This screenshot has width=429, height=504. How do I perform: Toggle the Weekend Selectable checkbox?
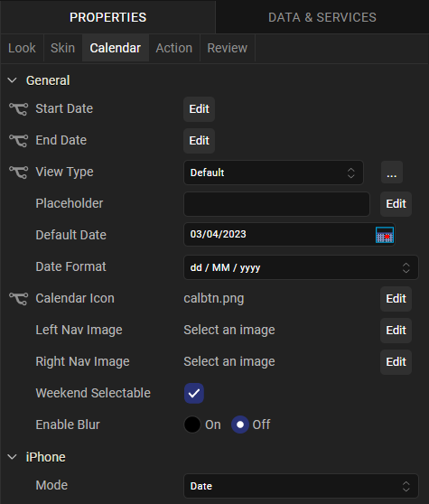coord(194,393)
